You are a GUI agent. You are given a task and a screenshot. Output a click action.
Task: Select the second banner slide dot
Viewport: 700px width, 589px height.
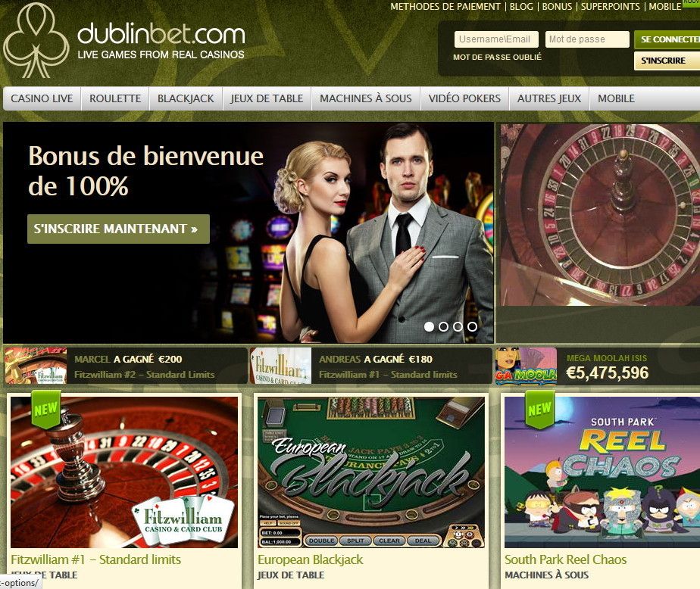(x=443, y=326)
